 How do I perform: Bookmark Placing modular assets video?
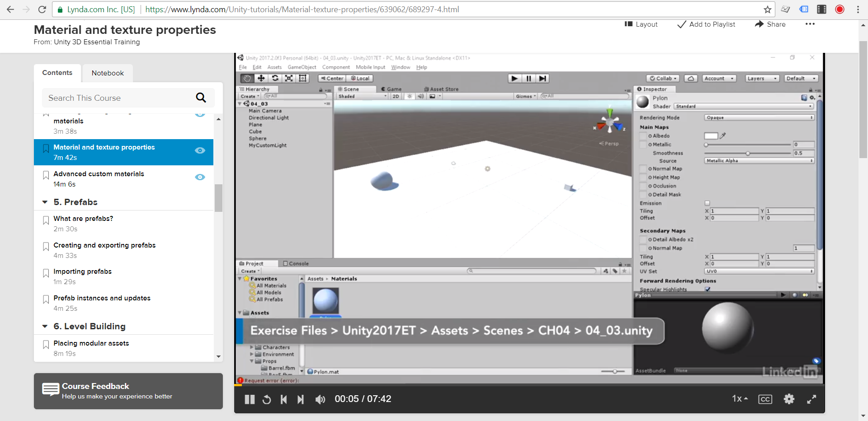coord(46,344)
